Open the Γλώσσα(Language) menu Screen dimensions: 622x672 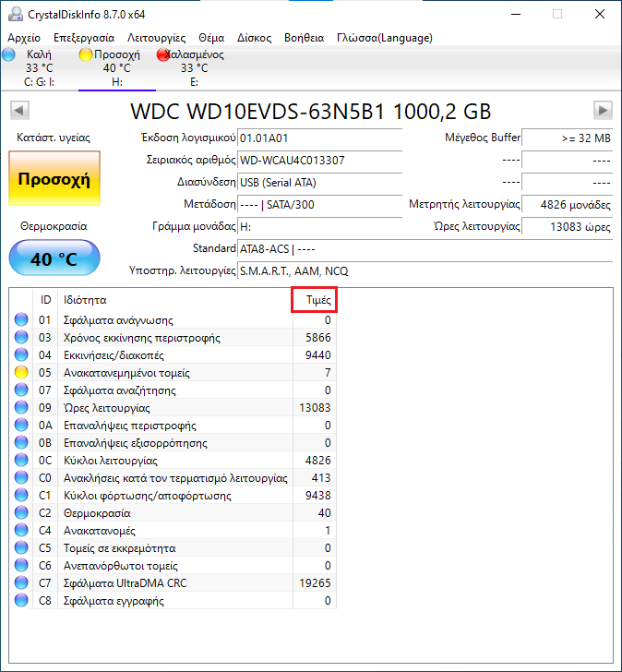[x=385, y=38]
